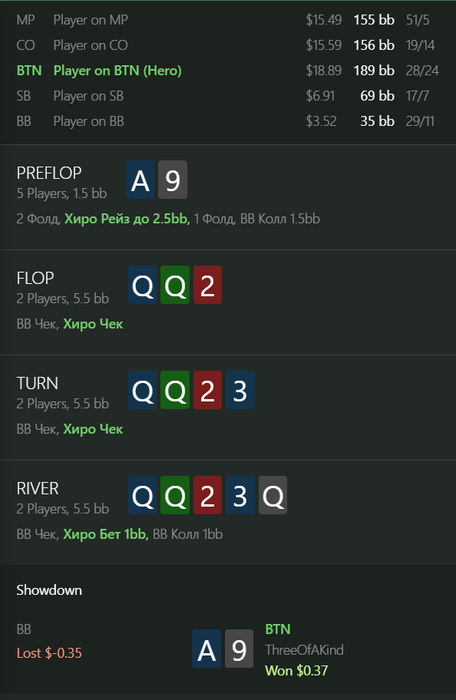The image size is (456, 700).
Task: Click the Ace hole card in Preflop
Action: pos(140,180)
